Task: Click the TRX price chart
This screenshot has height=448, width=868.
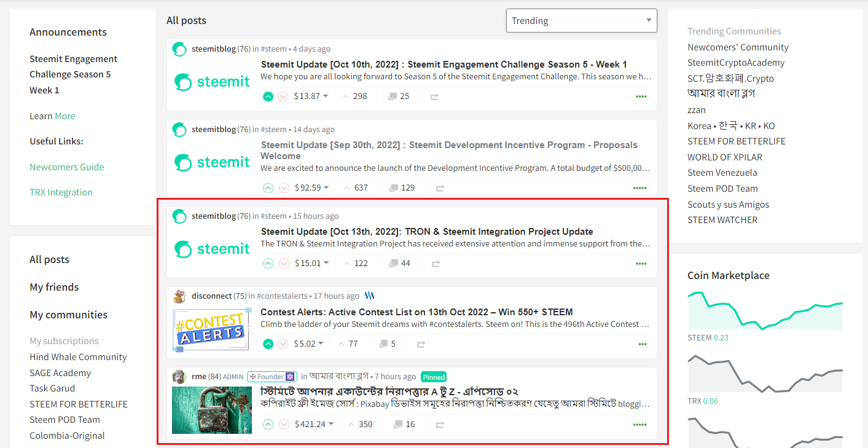Action: (x=765, y=374)
